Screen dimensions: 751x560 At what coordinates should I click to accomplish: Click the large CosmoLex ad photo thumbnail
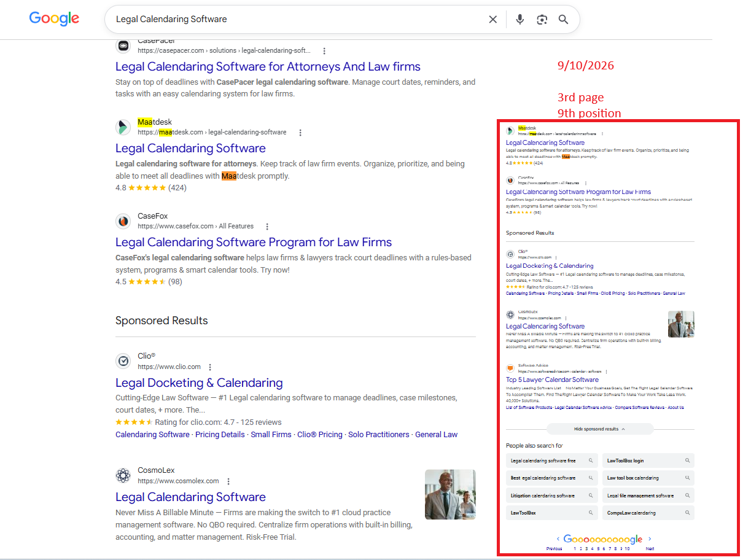(450, 495)
